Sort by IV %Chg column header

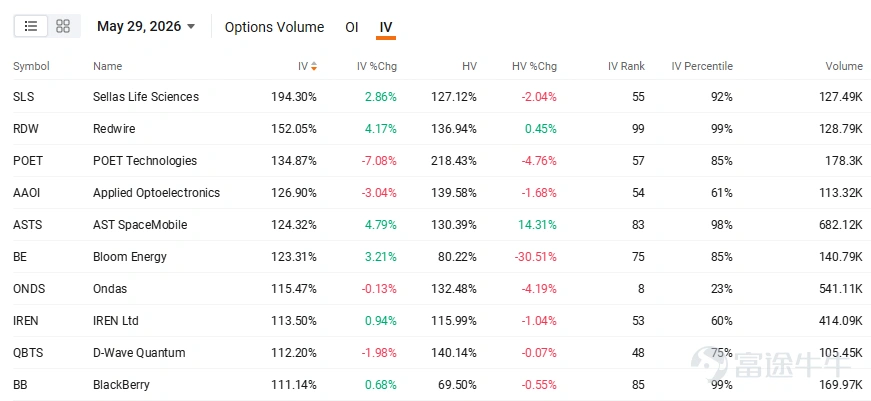(377, 67)
